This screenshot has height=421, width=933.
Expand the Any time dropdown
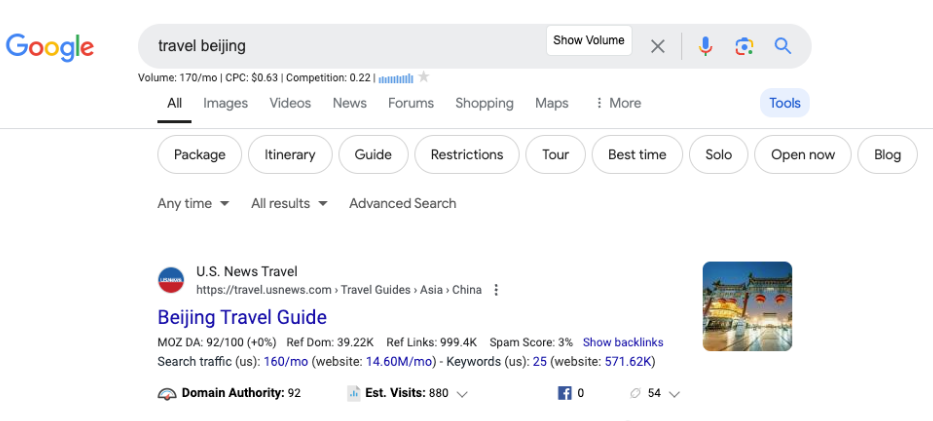[x=193, y=203]
